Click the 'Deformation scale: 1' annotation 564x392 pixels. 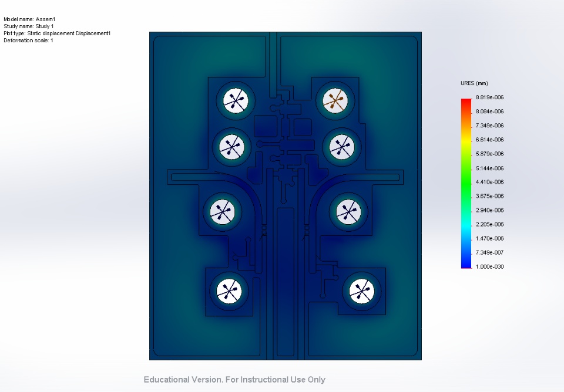28,40
